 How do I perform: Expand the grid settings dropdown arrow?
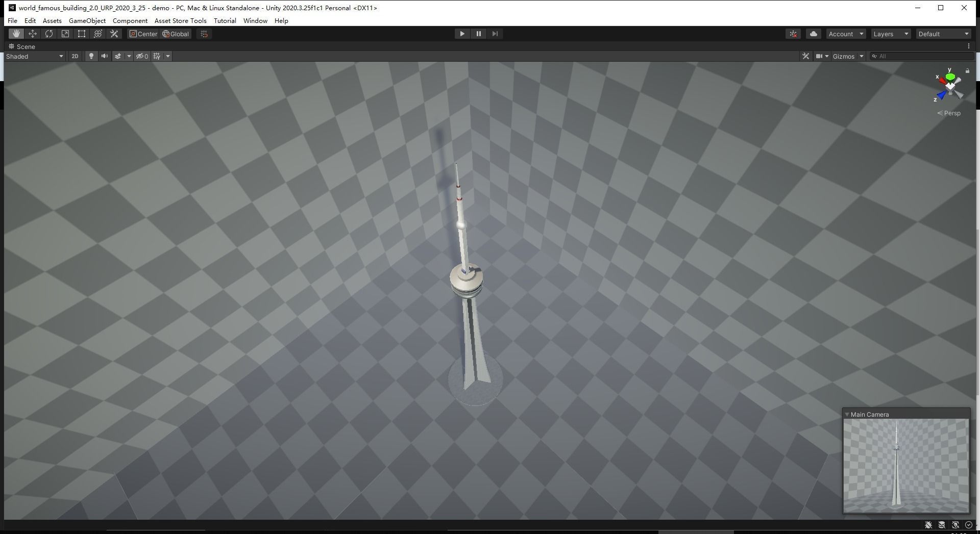click(x=167, y=56)
